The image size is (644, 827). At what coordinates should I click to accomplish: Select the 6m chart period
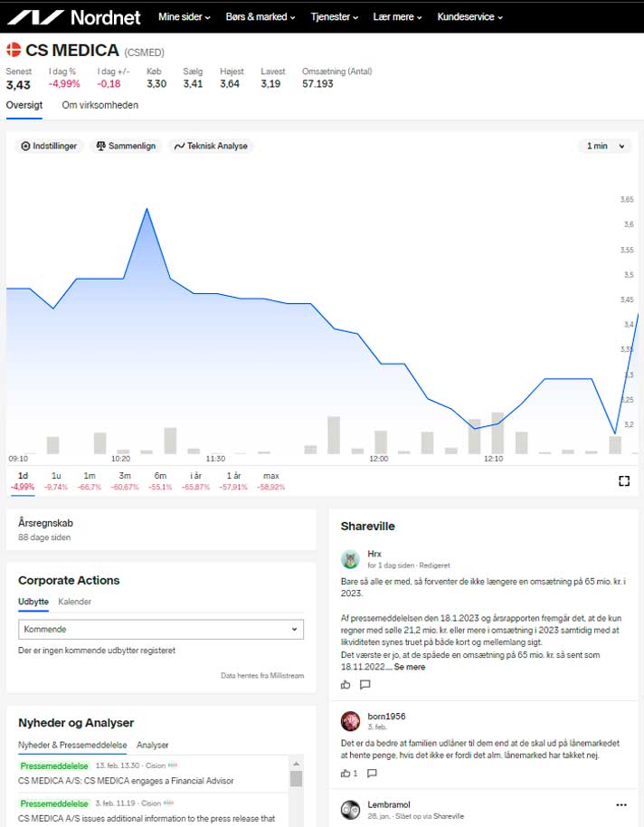(160, 481)
